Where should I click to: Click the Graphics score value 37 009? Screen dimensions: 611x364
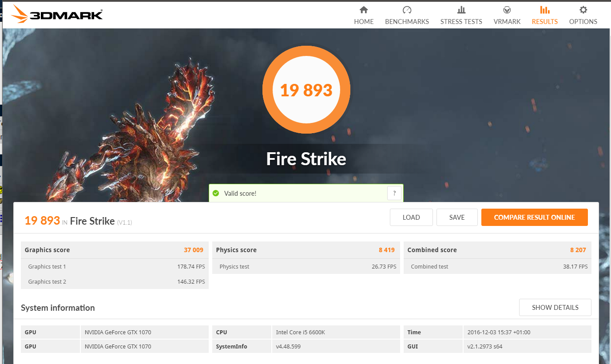(194, 250)
